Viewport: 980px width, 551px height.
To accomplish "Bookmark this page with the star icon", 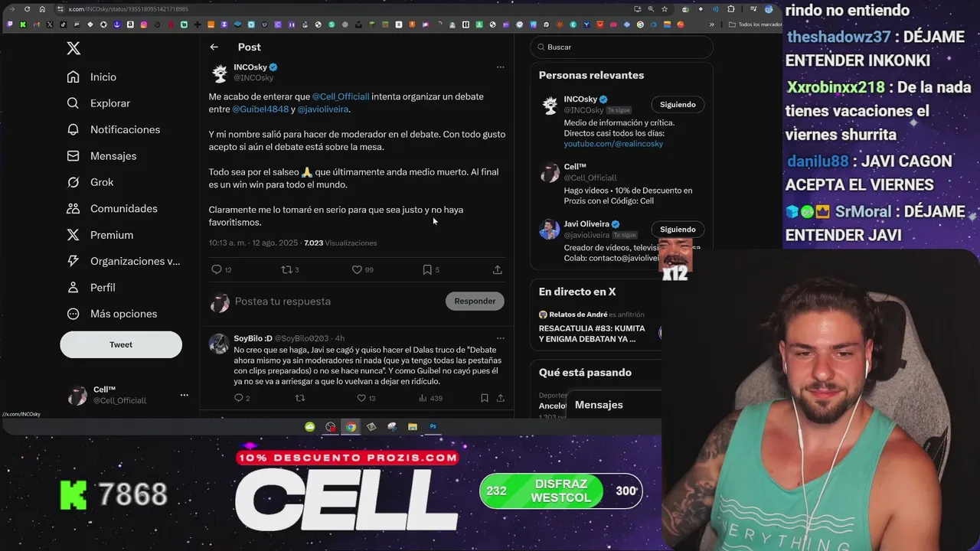I will pyautogui.click(x=665, y=9).
